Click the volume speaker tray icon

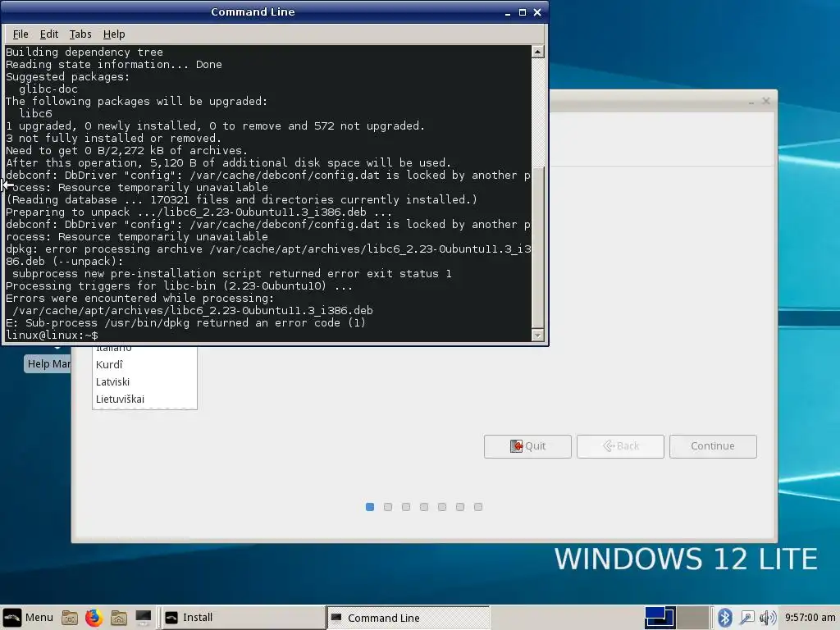(767, 618)
